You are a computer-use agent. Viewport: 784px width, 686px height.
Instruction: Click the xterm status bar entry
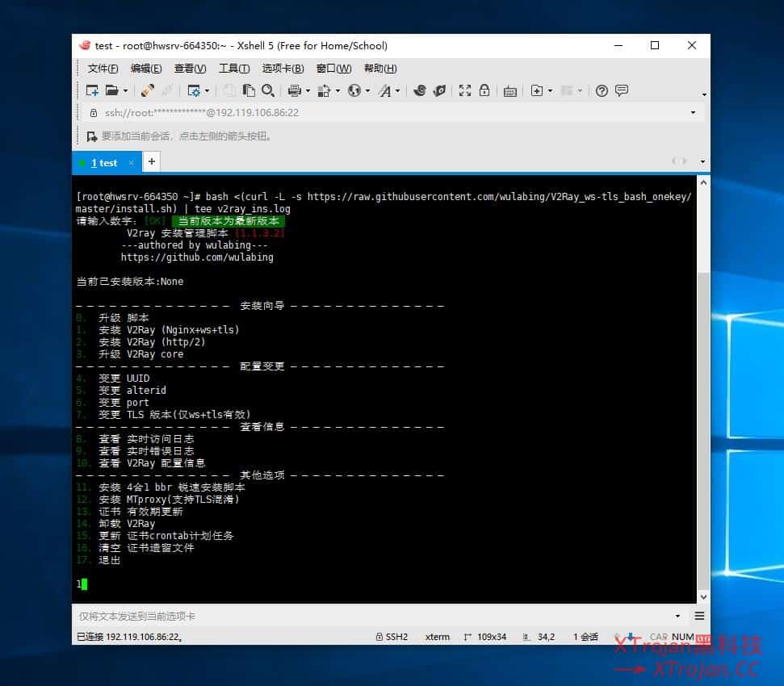(438, 637)
